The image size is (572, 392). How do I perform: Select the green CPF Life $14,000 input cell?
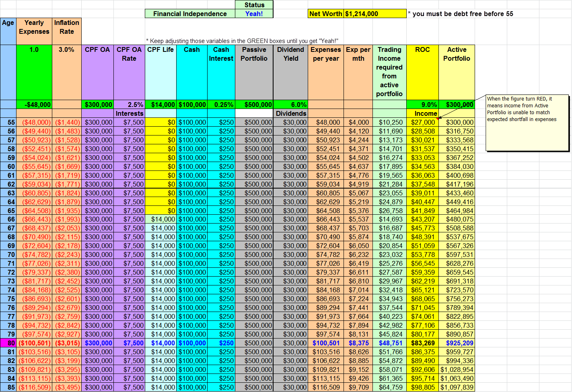161,105
